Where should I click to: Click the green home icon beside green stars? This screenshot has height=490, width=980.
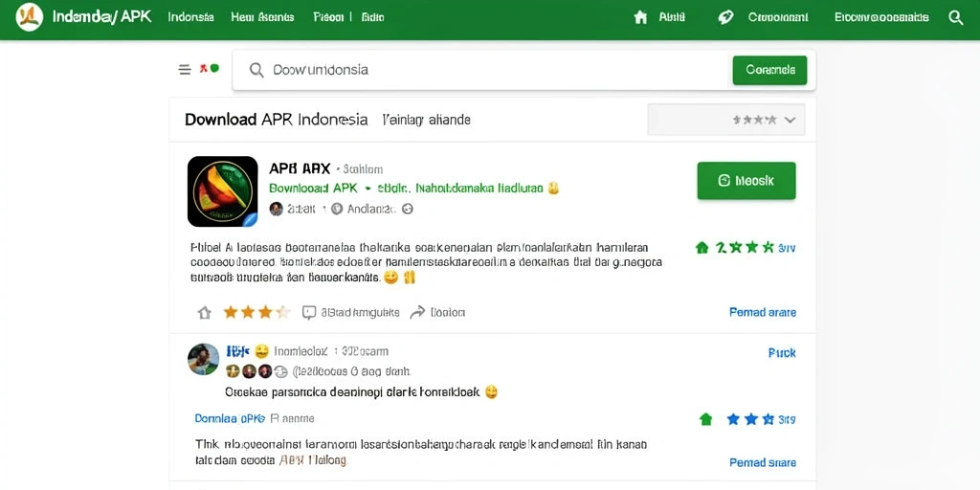click(x=702, y=248)
